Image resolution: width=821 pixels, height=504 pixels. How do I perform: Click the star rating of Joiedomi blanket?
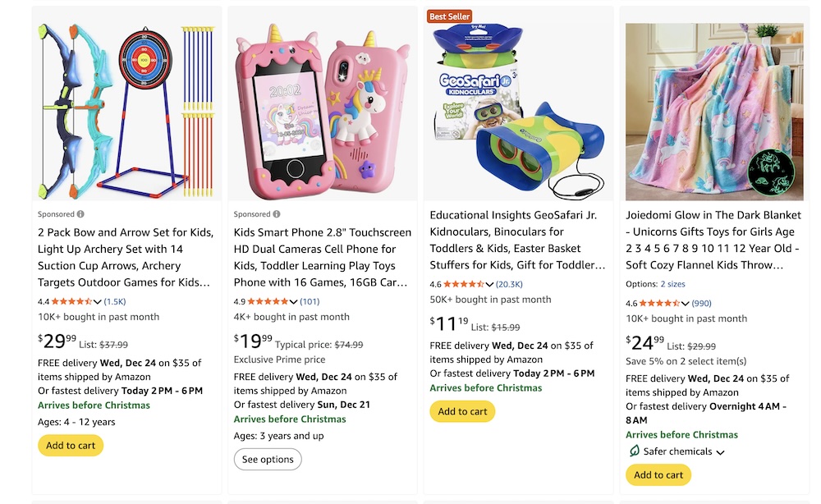(659, 303)
